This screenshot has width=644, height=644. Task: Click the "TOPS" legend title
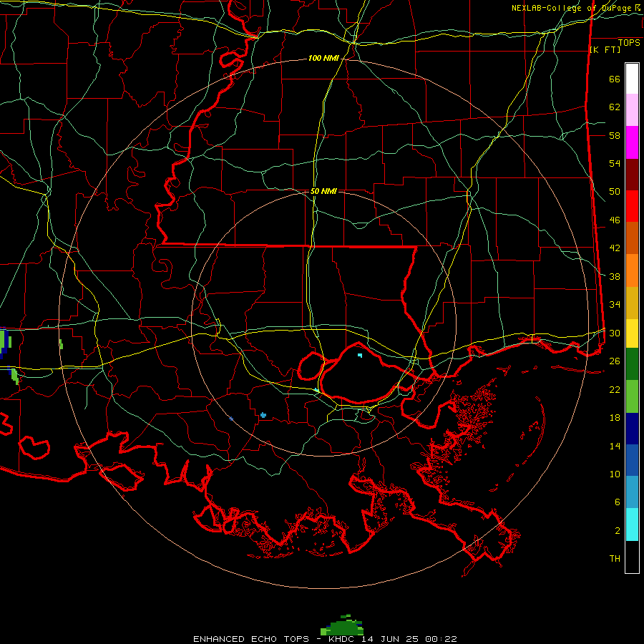[x=629, y=43]
